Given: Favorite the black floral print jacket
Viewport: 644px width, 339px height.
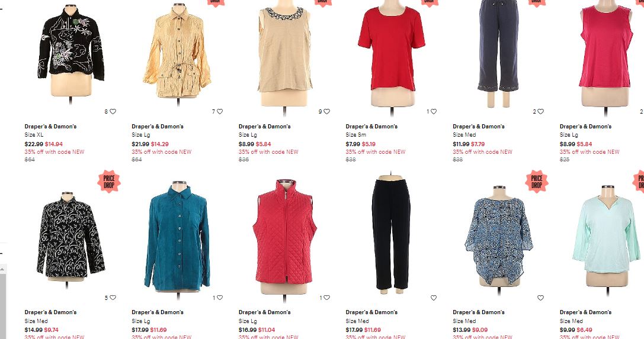Looking at the screenshot, I should pyautogui.click(x=113, y=298).
